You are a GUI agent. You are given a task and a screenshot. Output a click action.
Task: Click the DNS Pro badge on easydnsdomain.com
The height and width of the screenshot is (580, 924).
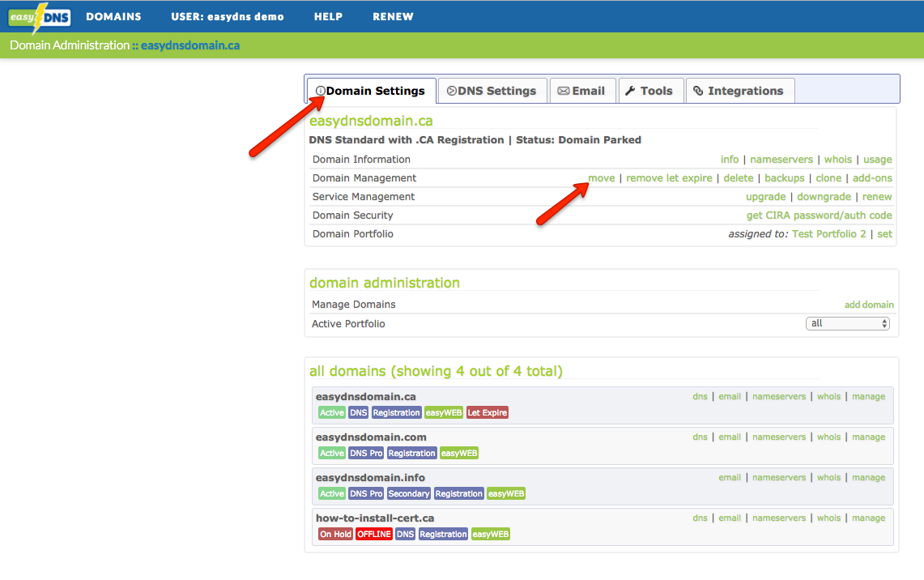coord(366,454)
